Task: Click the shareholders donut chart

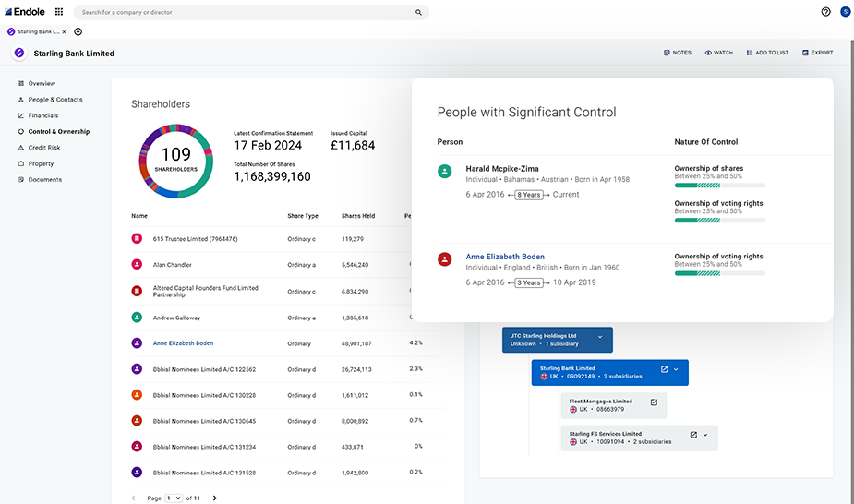Action: [176, 162]
